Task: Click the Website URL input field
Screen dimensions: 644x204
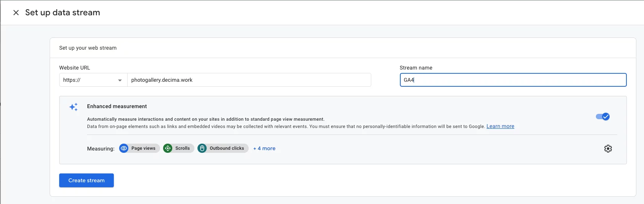Action: point(248,80)
